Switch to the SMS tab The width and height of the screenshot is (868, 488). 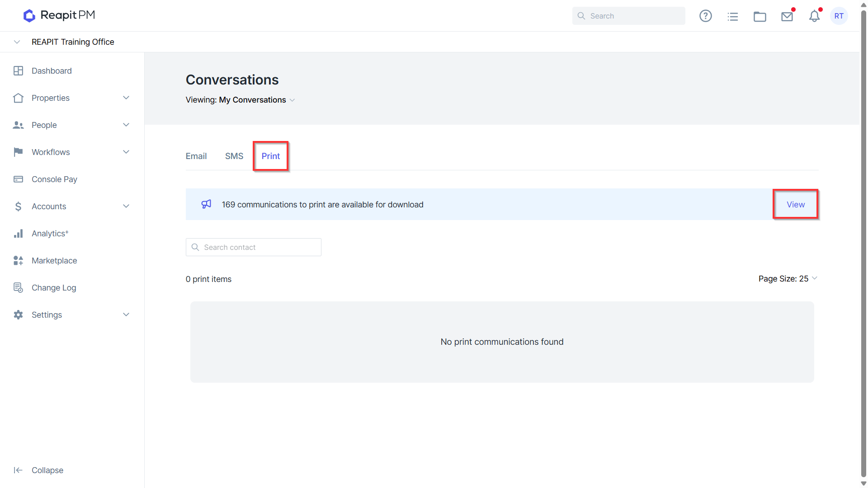pyautogui.click(x=234, y=156)
